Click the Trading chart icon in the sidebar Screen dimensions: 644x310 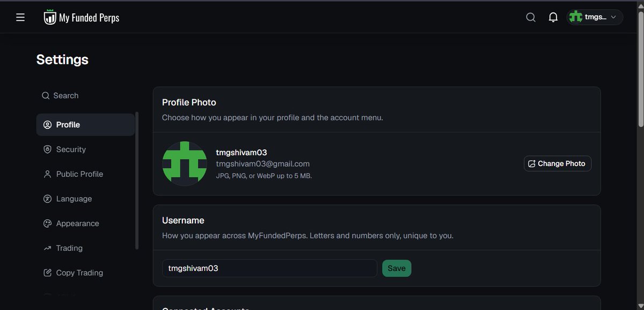coord(47,248)
